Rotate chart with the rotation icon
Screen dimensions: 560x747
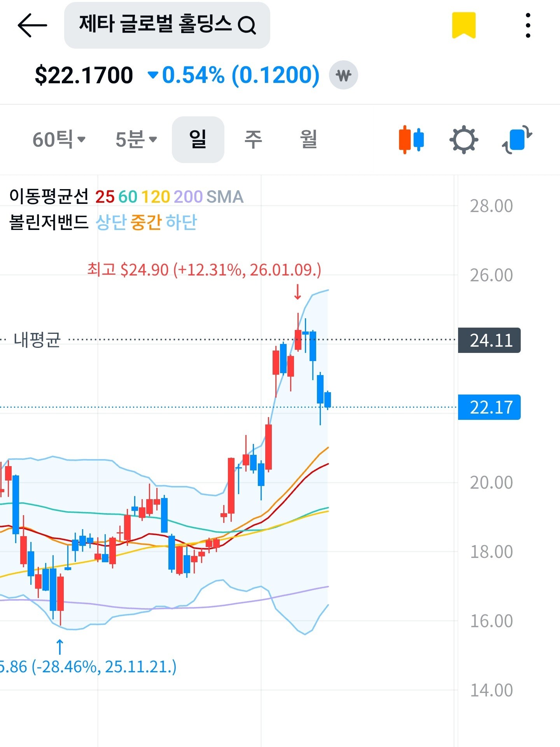pos(517,139)
